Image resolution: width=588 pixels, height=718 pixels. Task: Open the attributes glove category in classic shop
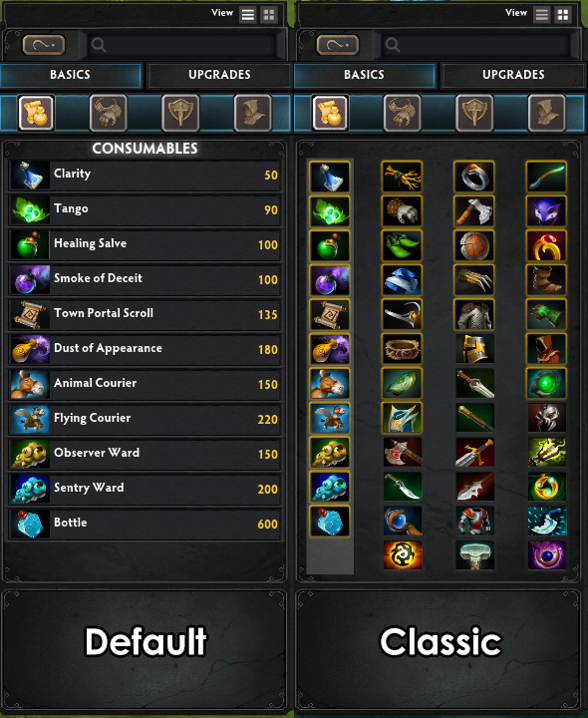tap(403, 113)
